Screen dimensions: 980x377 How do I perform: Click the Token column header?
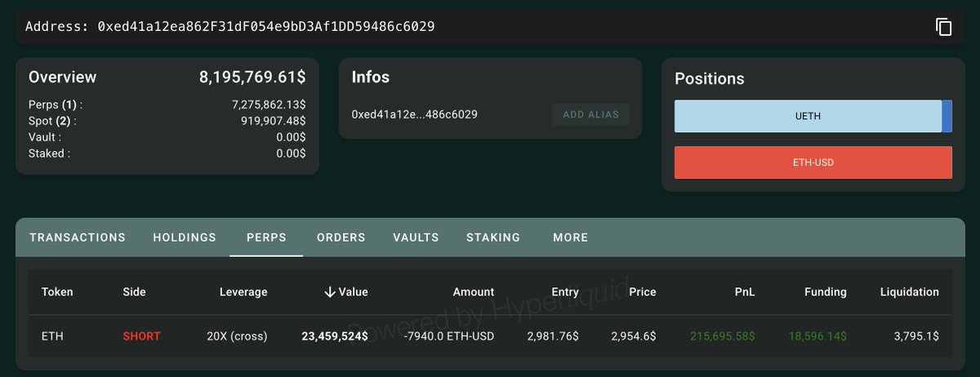pyautogui.click(x=57, y=292)
